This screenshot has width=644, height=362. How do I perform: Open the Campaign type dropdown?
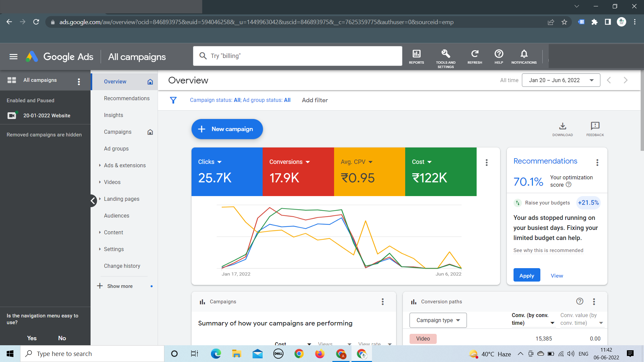click(x=438, y=320)
